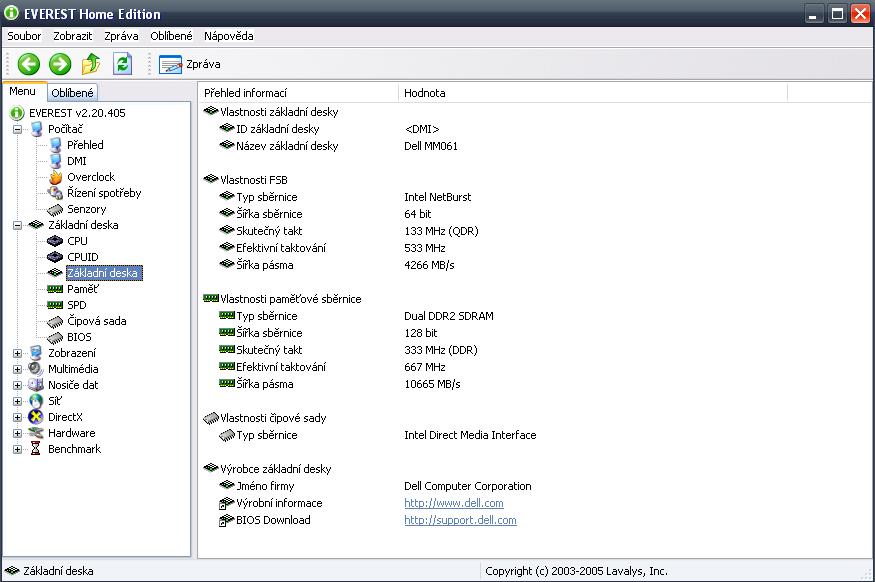Image resolution: width=875 pixels, height=582 pixels.
Task: Open the Zpráva menu in menu bar
Action: pos(121,36)
